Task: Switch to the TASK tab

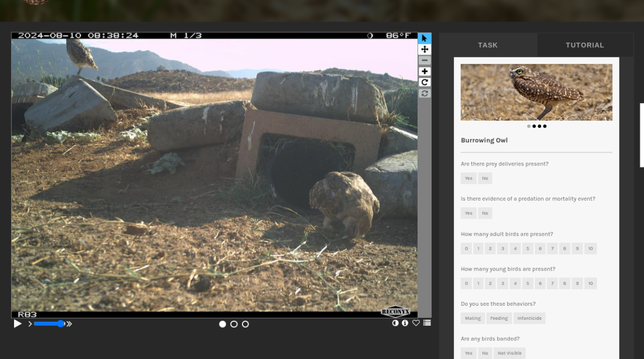Action: point(488,45)
